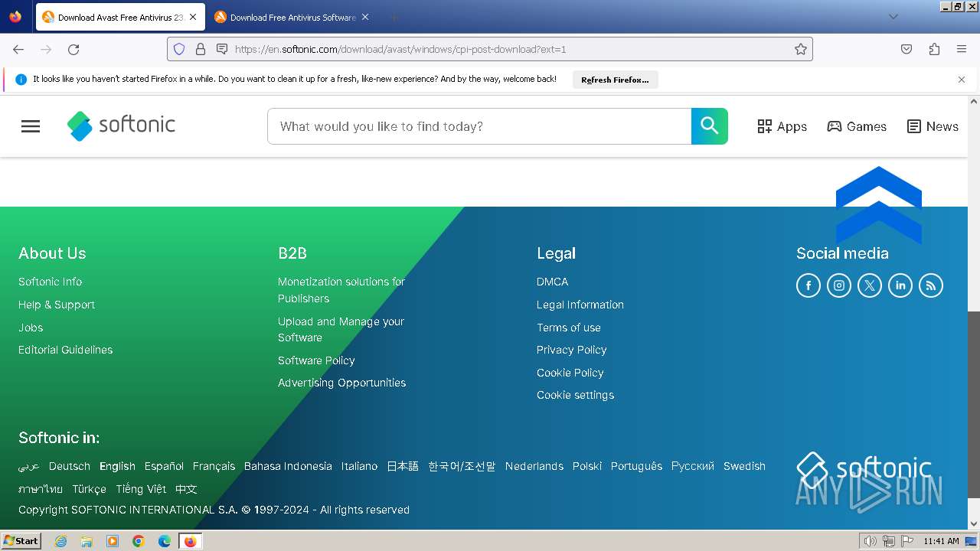Switch site language to Português
The height and width of the screenshot is (551, 980).
(636, 466)
